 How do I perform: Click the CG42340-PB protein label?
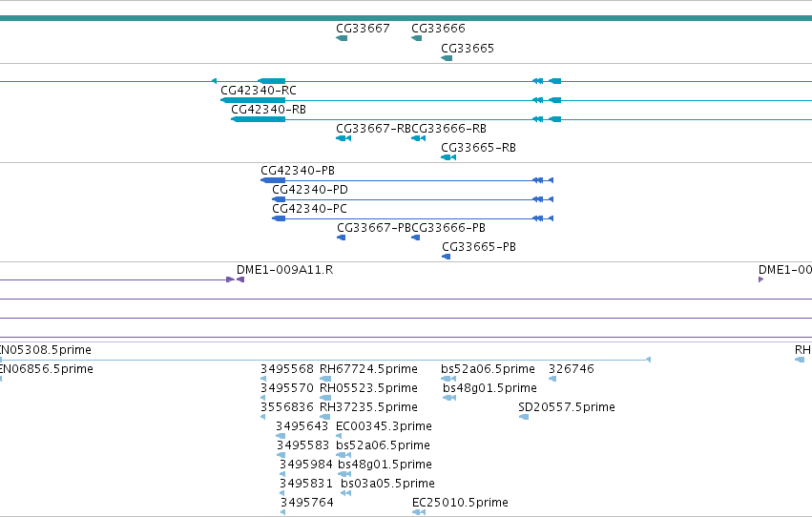tap(298, 170)
